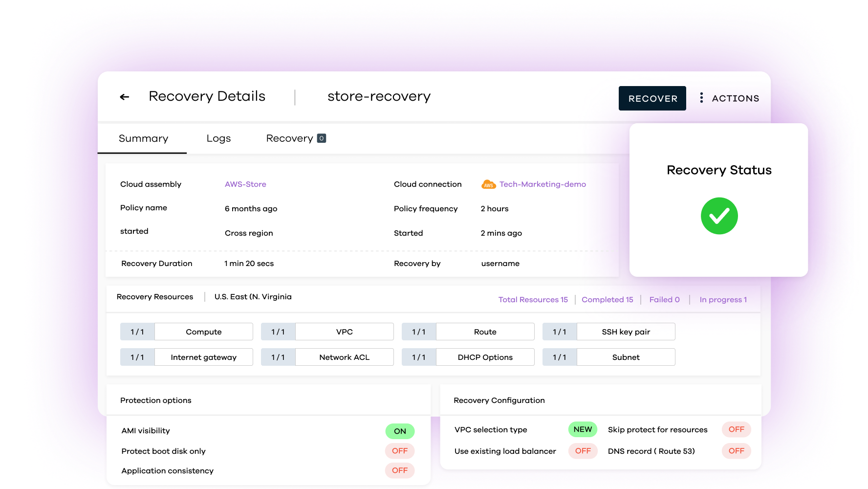Select the Compute resource tile
This screenshot has height=489, width=868.
point(203,332)
